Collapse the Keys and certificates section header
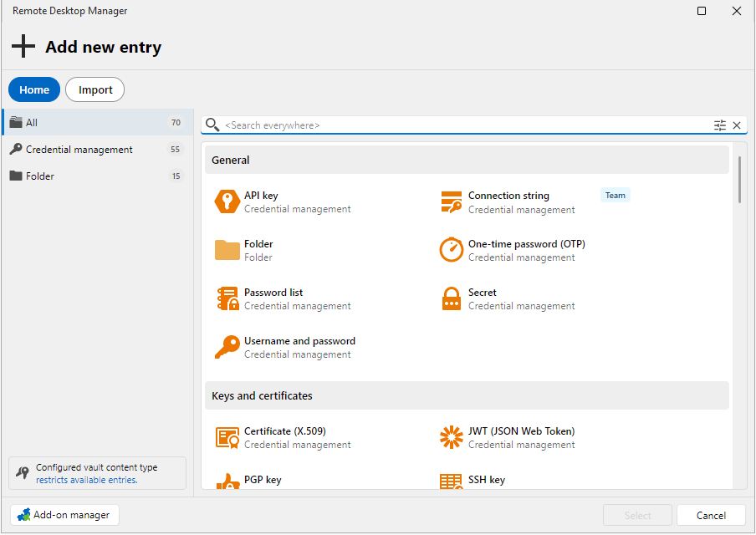This screenshot has height=535, width=756. pos(467,395)
